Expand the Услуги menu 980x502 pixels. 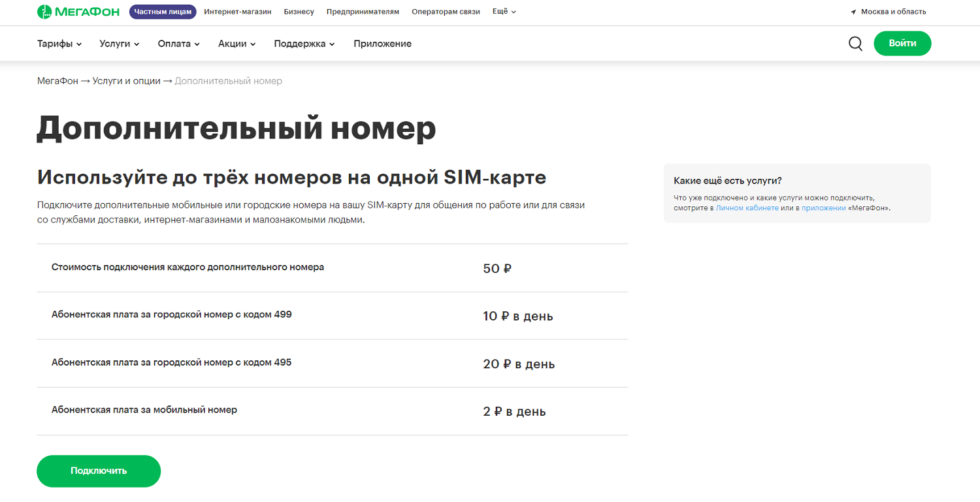(x=120, y=44)
